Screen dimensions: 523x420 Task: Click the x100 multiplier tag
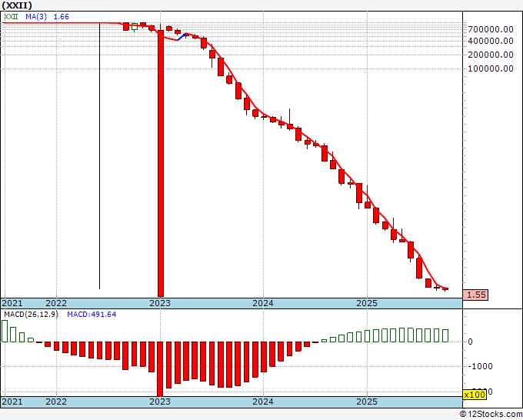point(475,395)
